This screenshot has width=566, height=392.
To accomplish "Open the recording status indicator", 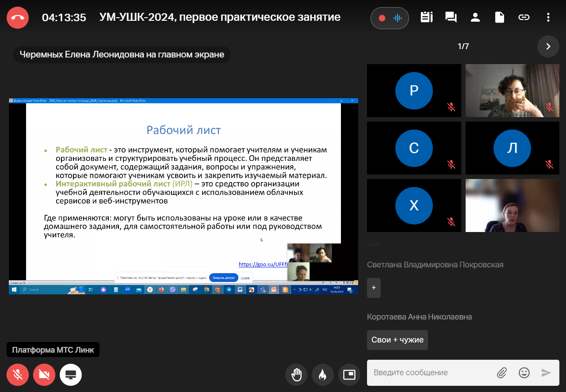I will [x=390, y=18].
